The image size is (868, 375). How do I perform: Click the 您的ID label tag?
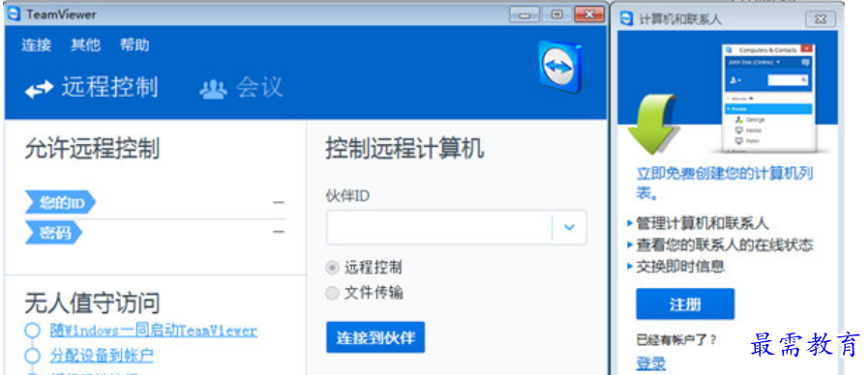click(x=60, y=203)
